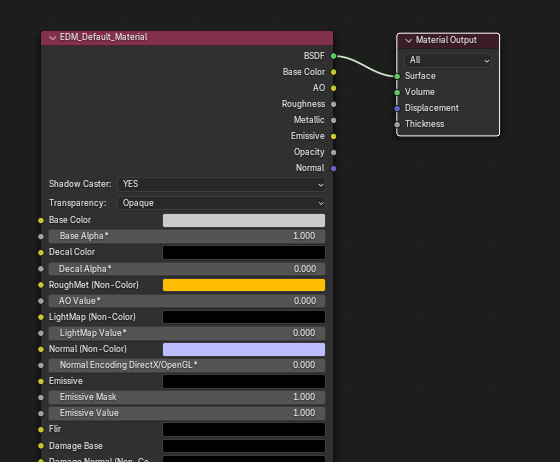Click the Base Color gray swatch
Screen dimensions: 560x462
coord(244,220)
